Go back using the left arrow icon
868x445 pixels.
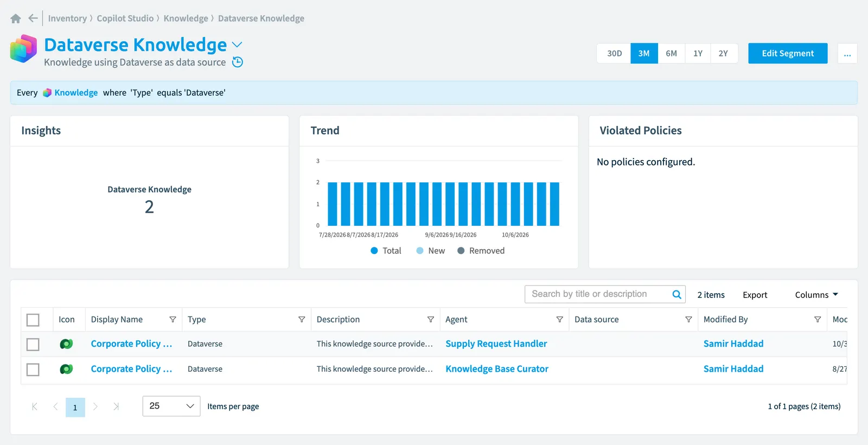click(x=33, y=18)
